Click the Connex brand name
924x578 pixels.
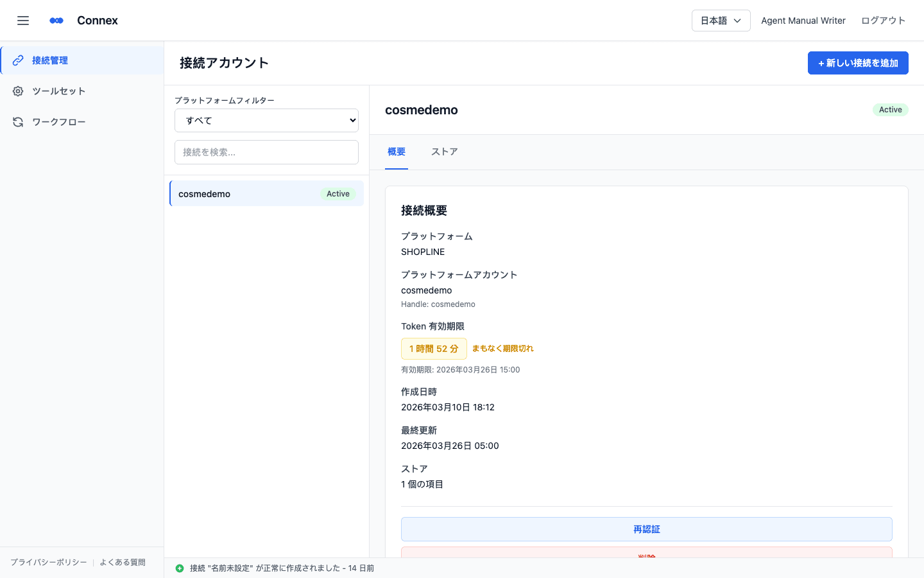click(98, 21)
